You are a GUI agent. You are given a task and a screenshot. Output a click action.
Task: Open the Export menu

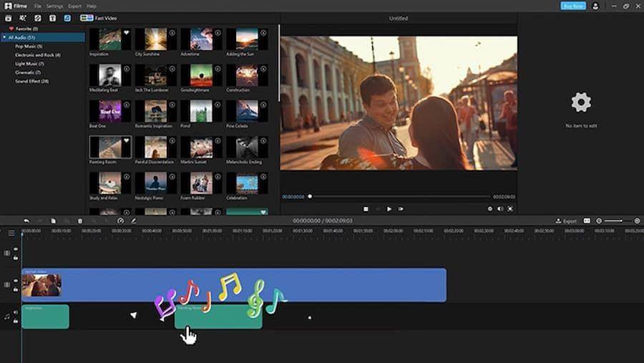(74, 6)
